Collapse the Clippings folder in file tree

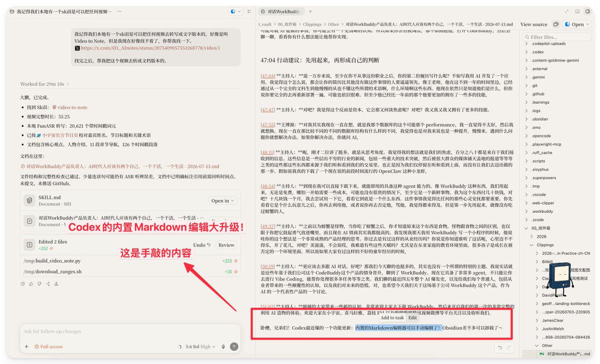tap(532, 245)
